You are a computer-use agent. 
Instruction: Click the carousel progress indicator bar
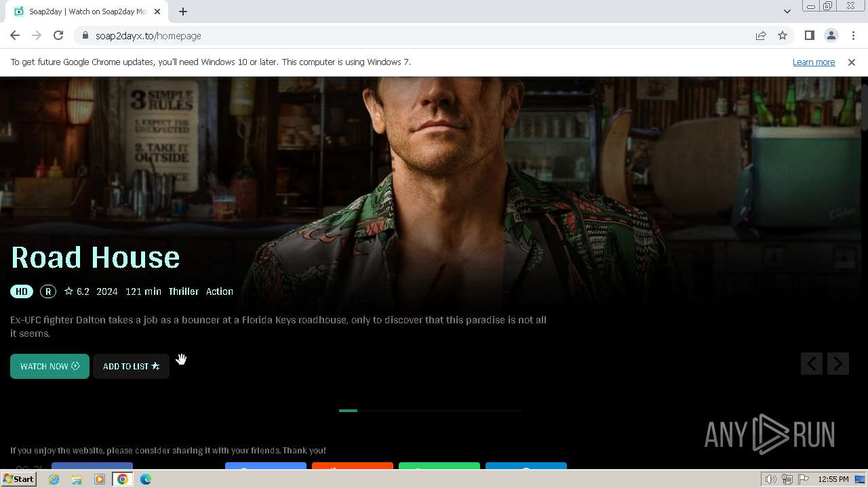[431, 411]
